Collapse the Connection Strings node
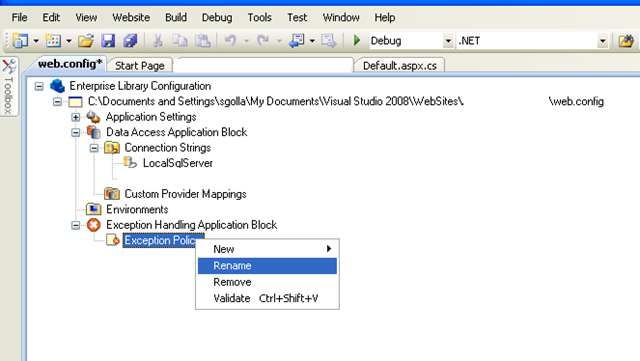The width and height of the screenshot is (640, 361). [x=94, y=148]
